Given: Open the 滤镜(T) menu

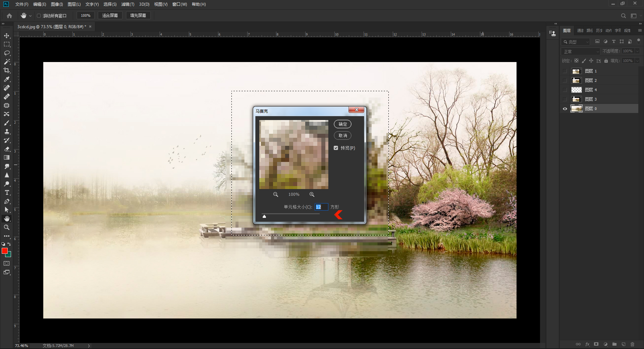Looking at the screenshot, I should [128, 4].
